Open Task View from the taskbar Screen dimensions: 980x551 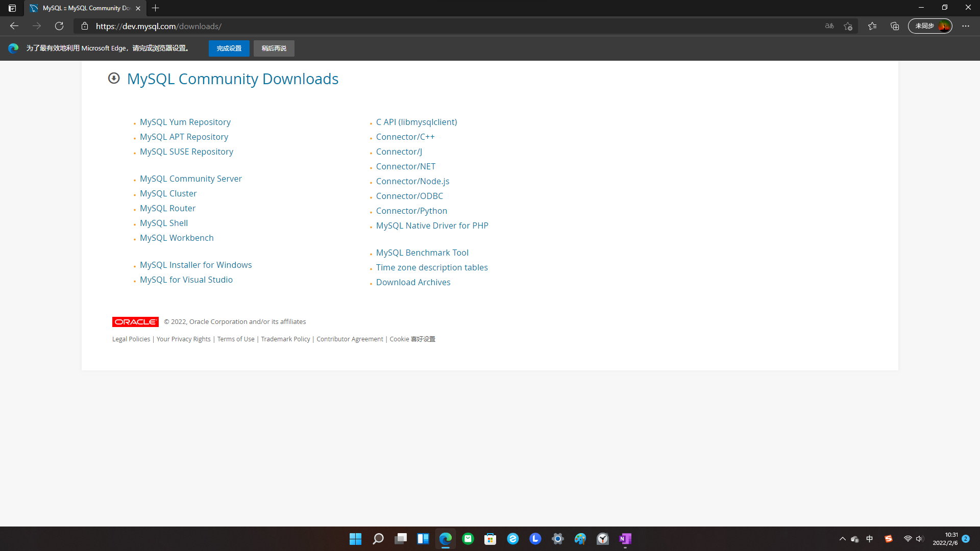[400, 538]
